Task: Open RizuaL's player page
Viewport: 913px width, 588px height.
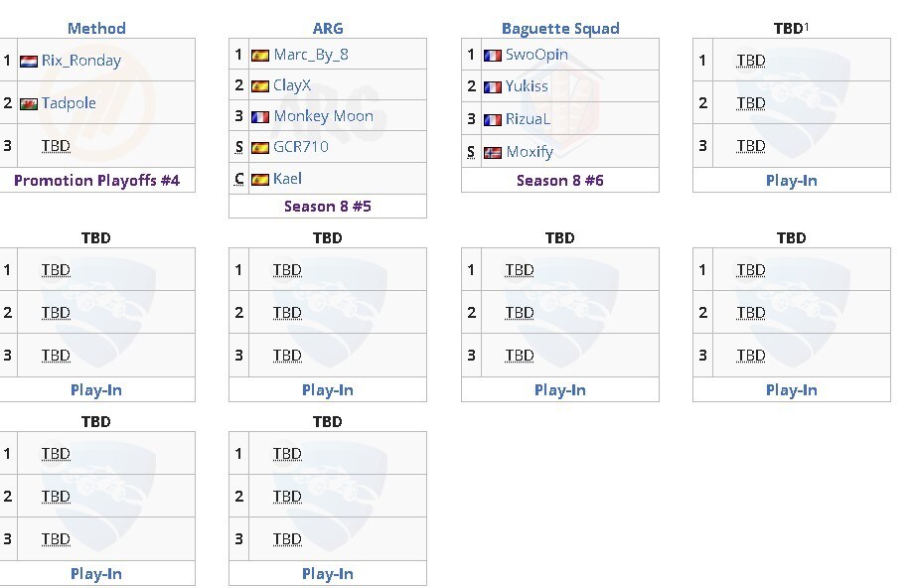Action: click(x=528, y=119)
